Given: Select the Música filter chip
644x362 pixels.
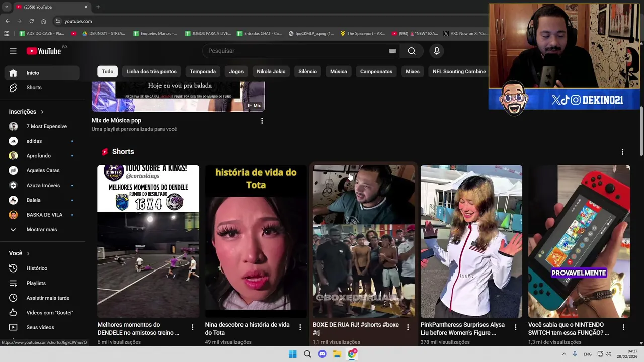Looking at the screenshot, I should tap(339, 71).
